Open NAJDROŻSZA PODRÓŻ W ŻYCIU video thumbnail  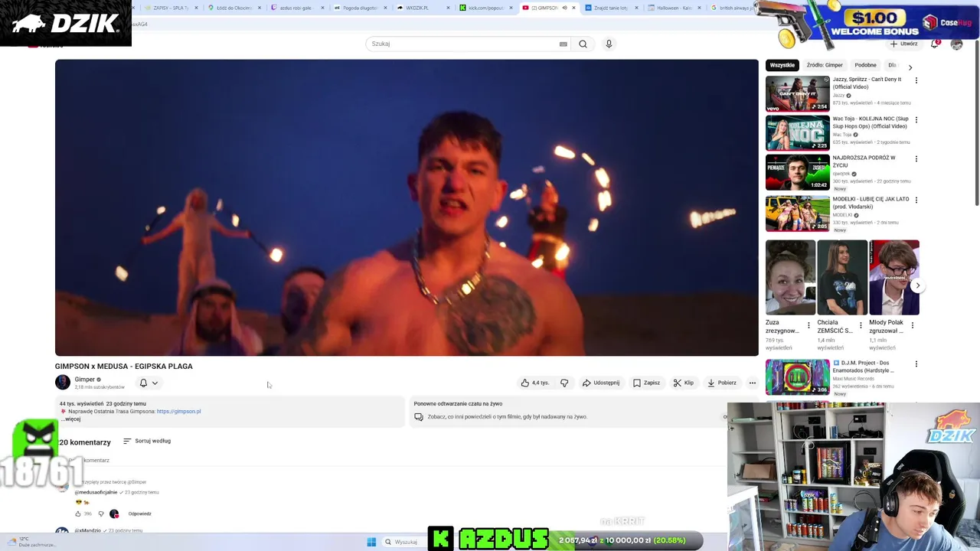pyautogui.click(x=798, y=172)
